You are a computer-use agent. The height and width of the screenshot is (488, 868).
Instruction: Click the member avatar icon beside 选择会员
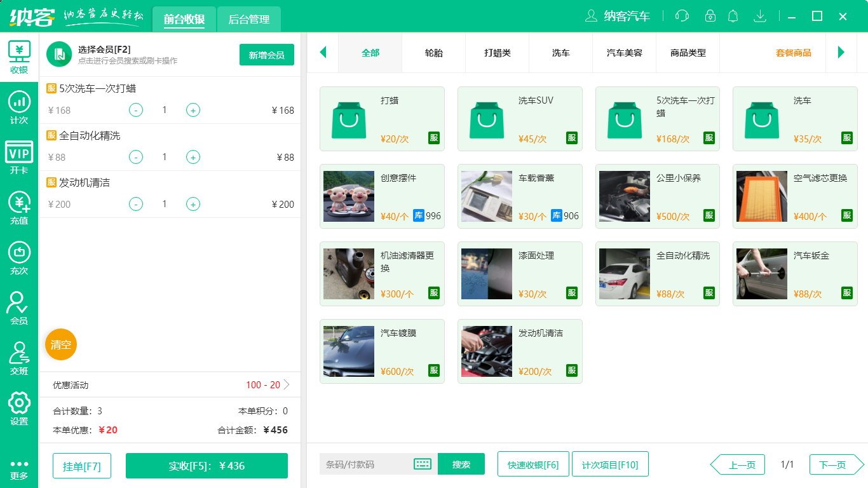(x=59, y=54)
